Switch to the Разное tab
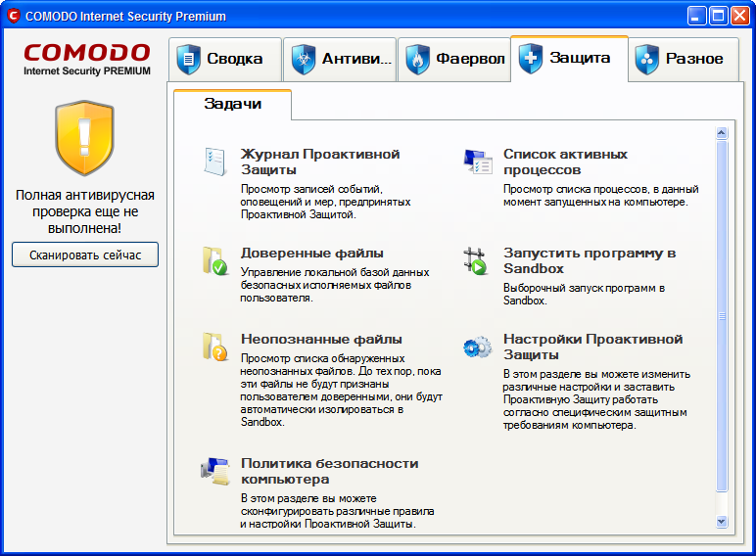Viewport: 756px width, 556px height. point(684,60)
